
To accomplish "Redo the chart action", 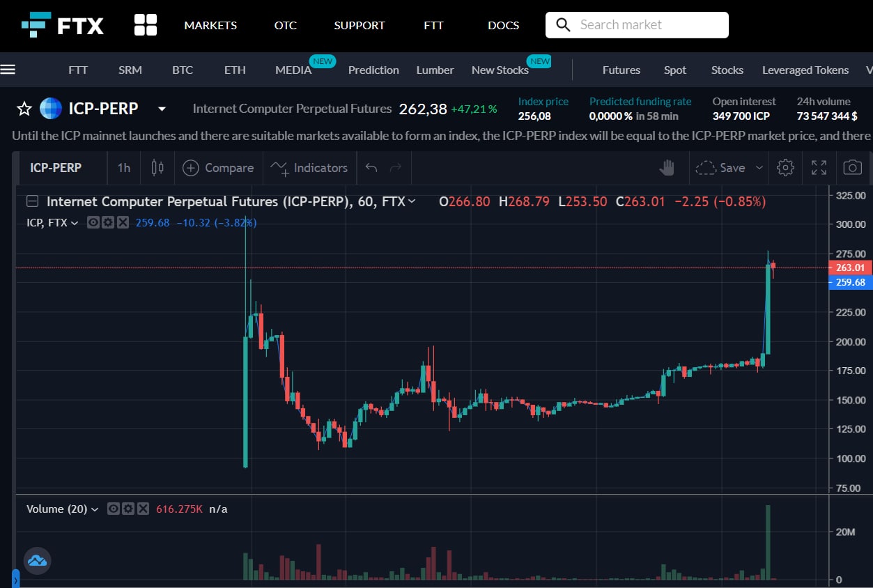I will coord(396,168).
